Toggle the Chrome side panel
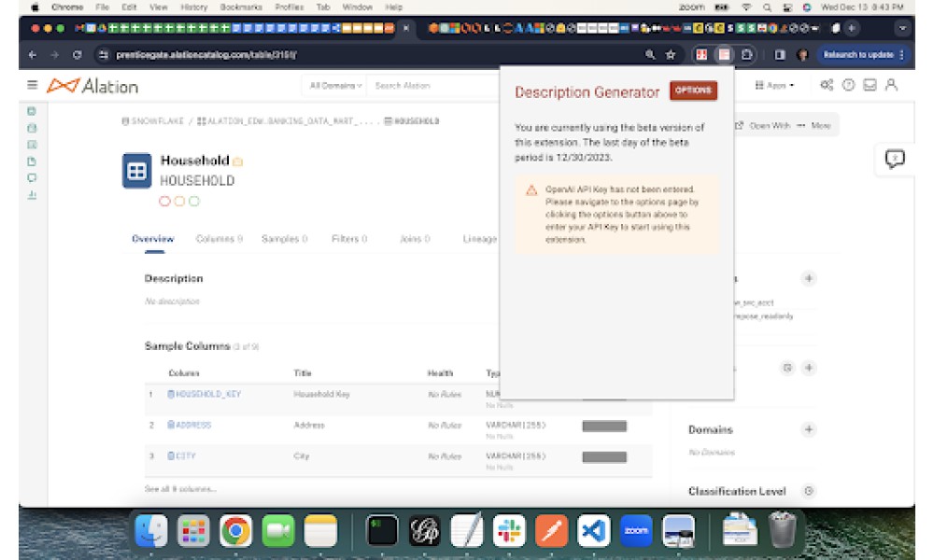This screenshot has width=934, height=560. 780,55
